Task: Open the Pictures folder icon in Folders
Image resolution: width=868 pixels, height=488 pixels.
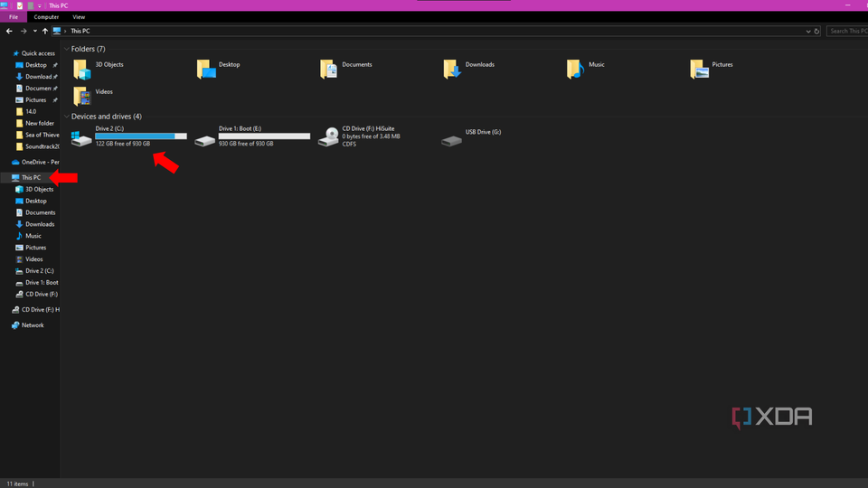Action: [x=699, y=70]
